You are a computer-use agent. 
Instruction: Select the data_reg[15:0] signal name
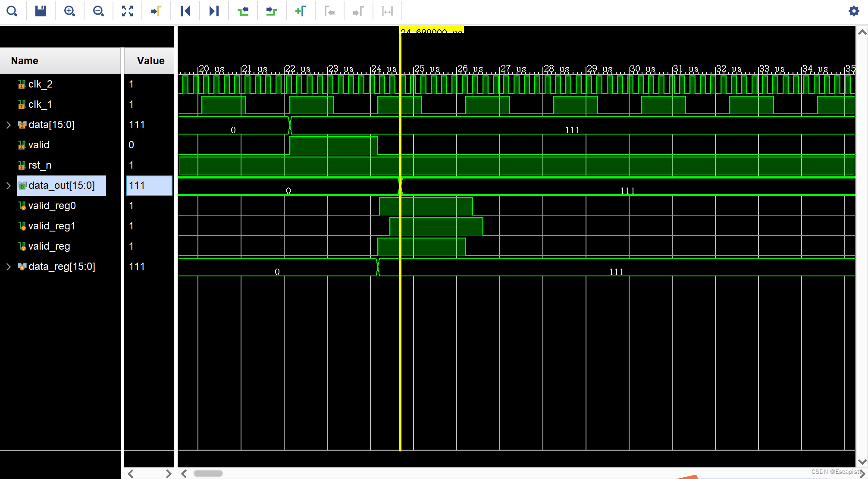coord(62,267)
